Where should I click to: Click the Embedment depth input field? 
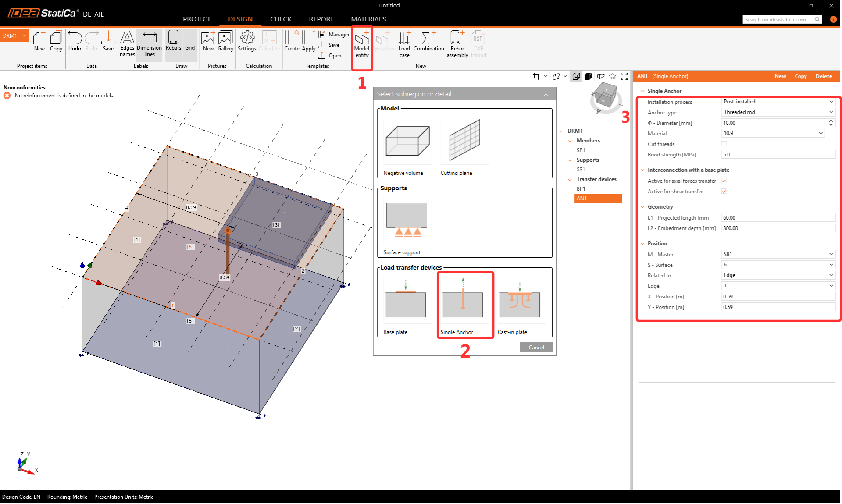(x=778, y=228)
